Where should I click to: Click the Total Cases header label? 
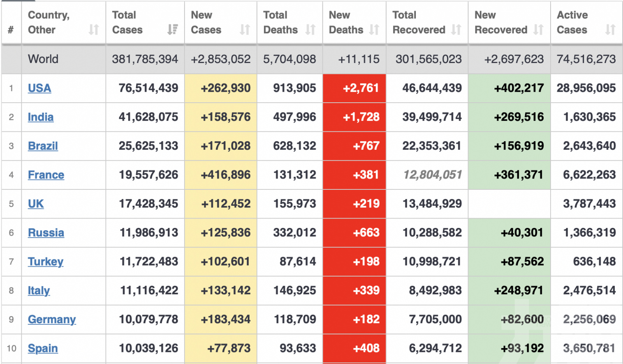point(127,22)
